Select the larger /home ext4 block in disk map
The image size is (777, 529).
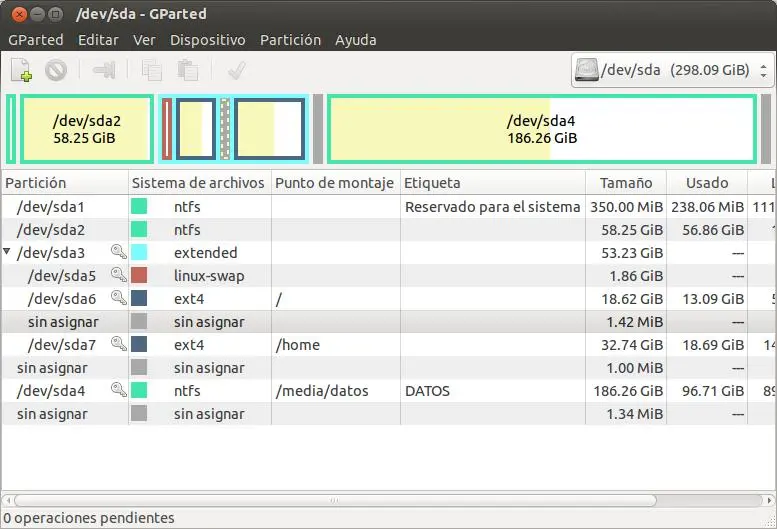coord(270,129)
